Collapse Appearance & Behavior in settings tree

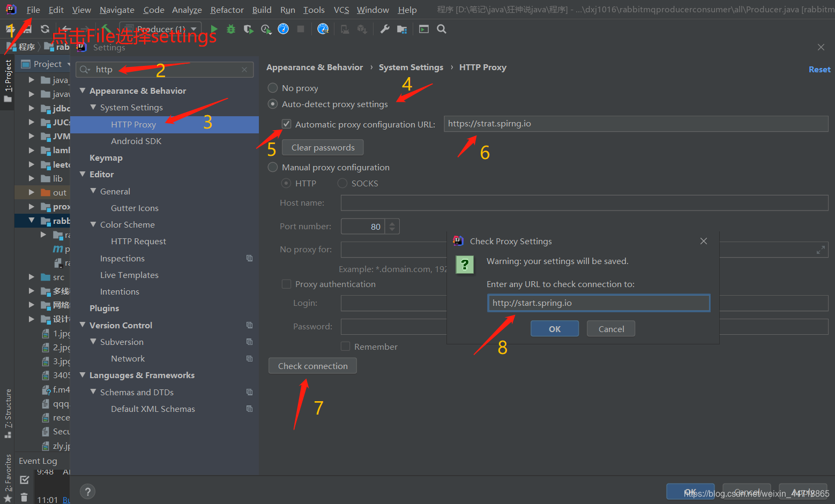[83, 91]
